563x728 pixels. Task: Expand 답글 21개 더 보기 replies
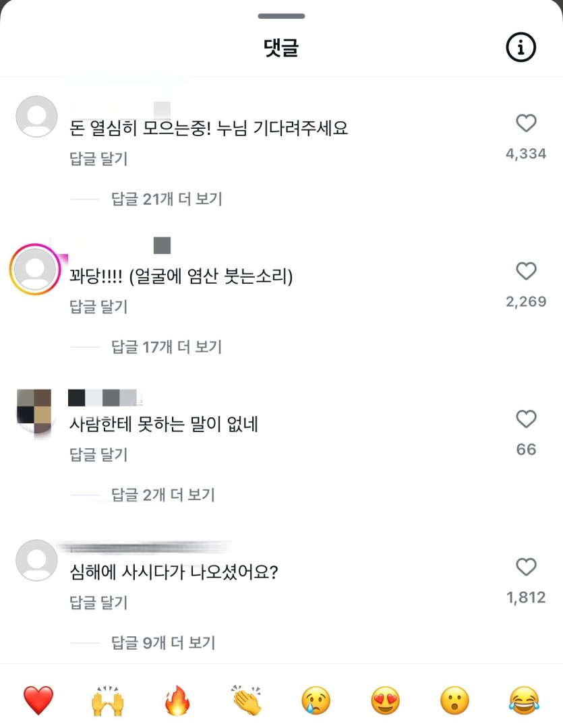(167, 199)
